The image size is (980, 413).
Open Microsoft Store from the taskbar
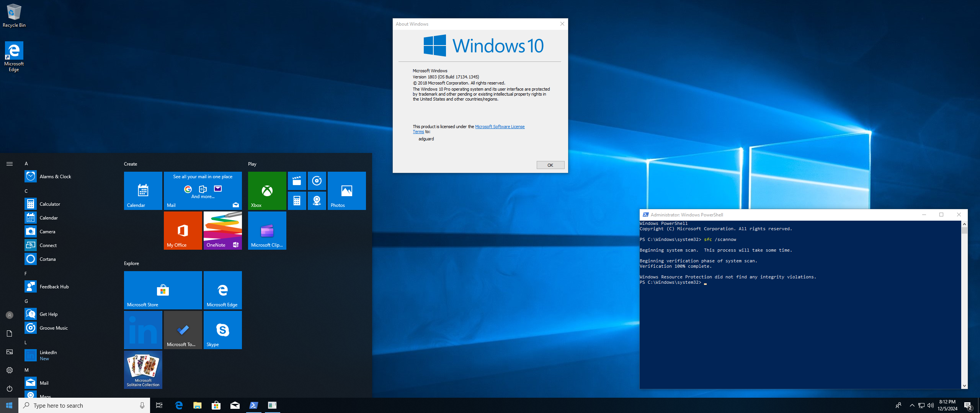pos(216,405)
